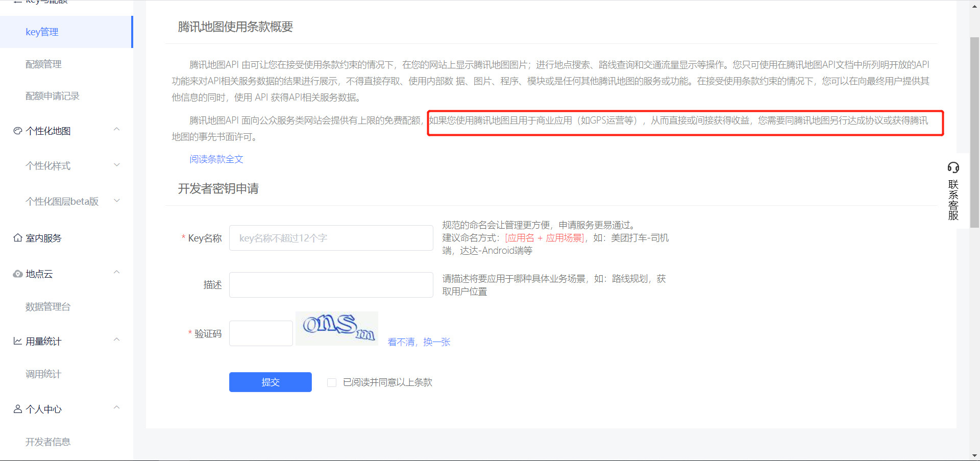Click the 地点云 cloud icon
The width and height of the screenshot is (980, 461).
coord(18,274)
